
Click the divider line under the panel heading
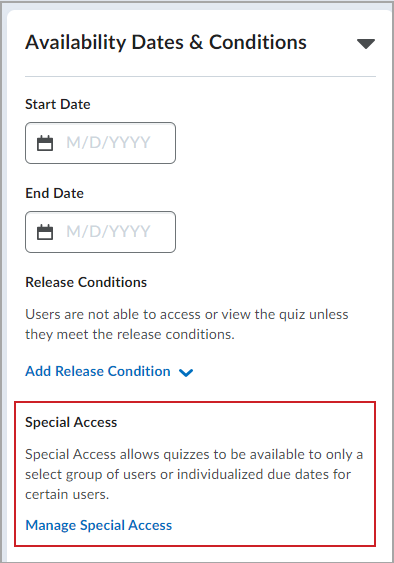(x=200, y=76)
